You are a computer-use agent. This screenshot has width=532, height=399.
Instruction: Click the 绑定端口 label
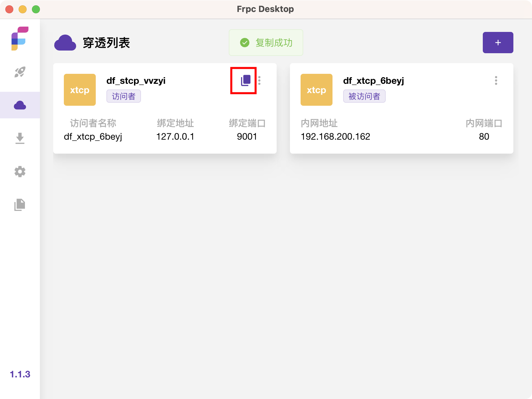[247, 123]
